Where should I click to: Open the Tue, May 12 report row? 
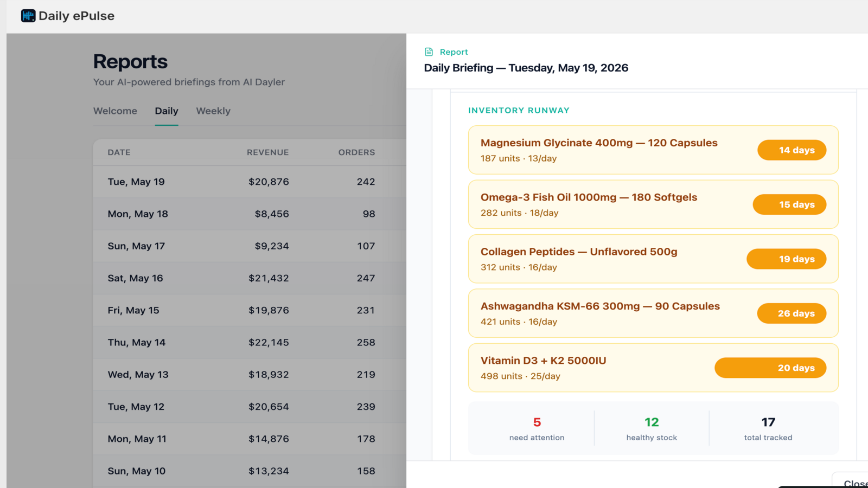point(250,407)
